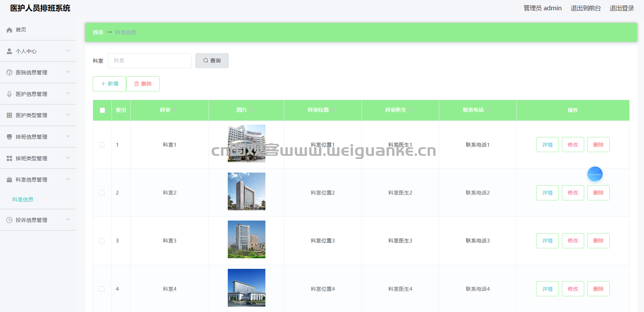Select the checkbox for row 科室3

point(102,241)
